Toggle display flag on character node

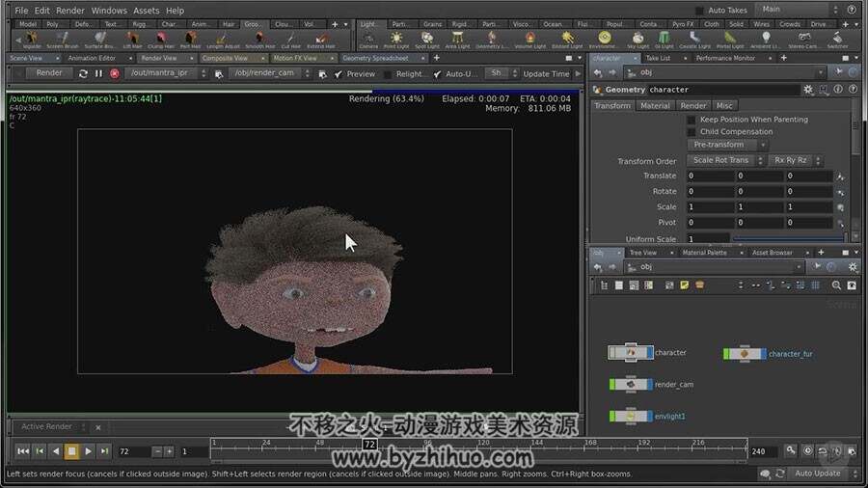tap(650, 352)
